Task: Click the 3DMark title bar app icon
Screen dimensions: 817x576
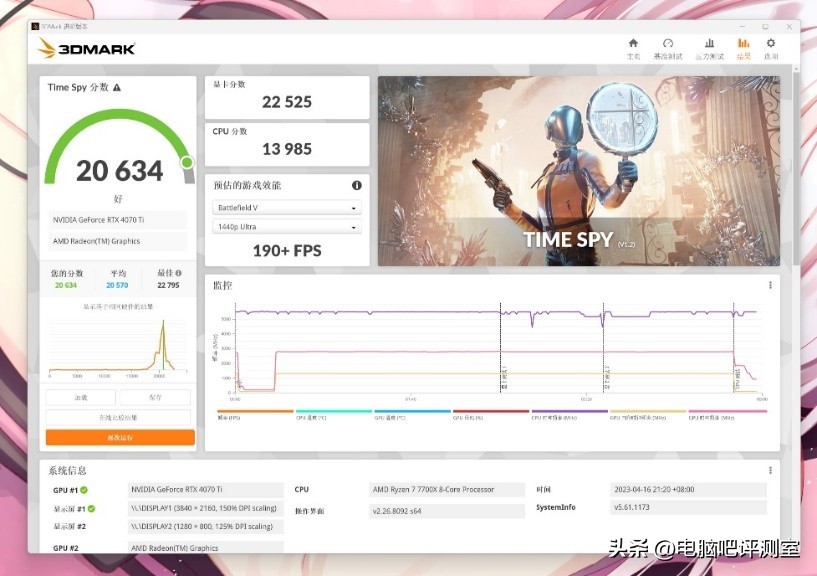Action: (35, 26)
